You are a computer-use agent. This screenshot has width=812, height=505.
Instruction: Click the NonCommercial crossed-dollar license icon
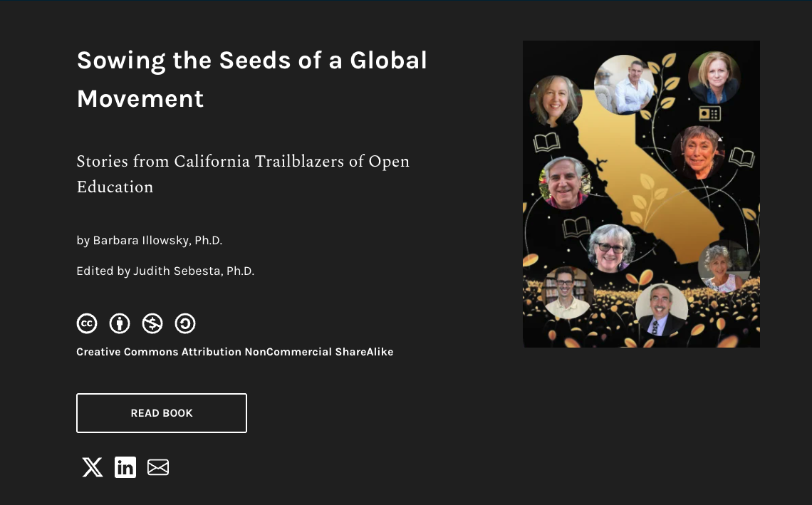pos(152,324)
